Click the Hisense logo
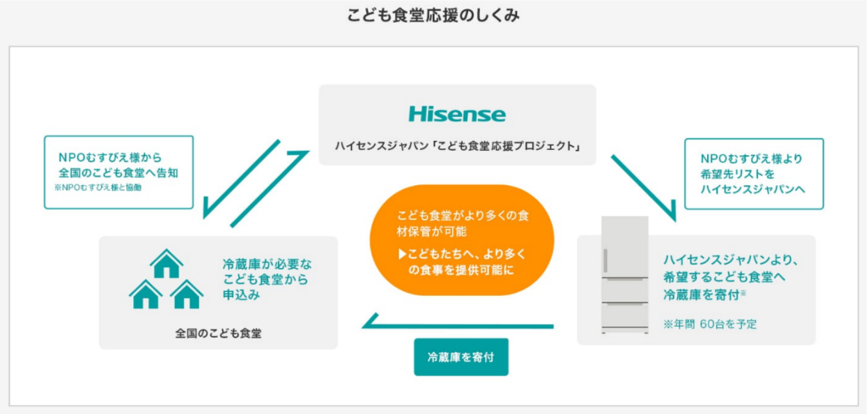868x414 pixels. click(457, 115)
